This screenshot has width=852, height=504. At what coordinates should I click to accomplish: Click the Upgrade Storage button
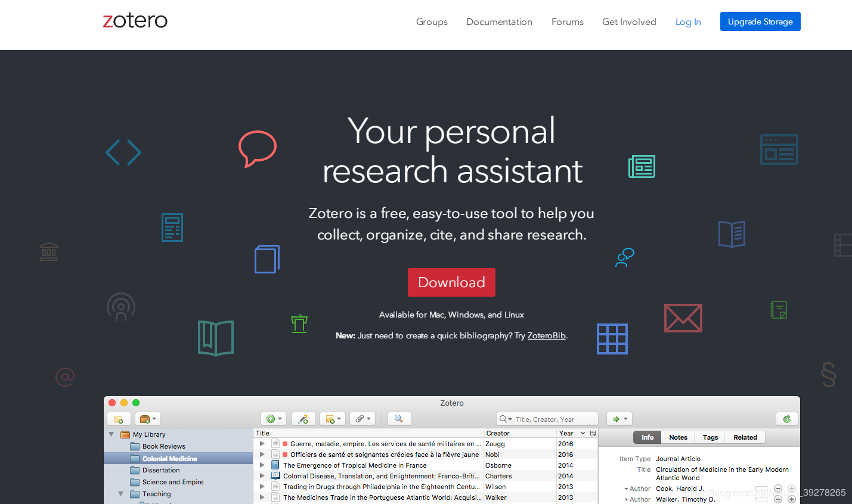760,21
